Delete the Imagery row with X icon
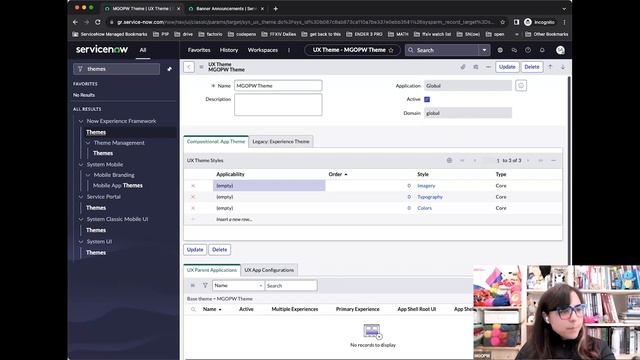This screenshot has width=640, height=360. click(193, 186)
